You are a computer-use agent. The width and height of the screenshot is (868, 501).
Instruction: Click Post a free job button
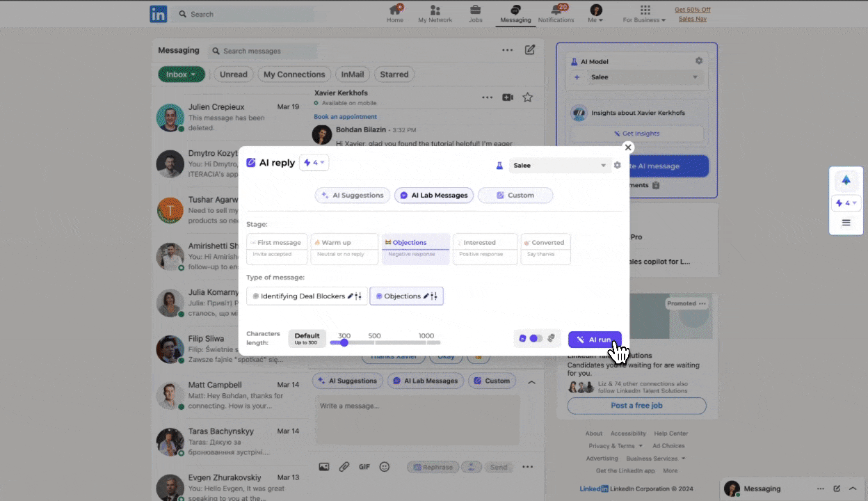pyautogui.click(x=636, y=406)
